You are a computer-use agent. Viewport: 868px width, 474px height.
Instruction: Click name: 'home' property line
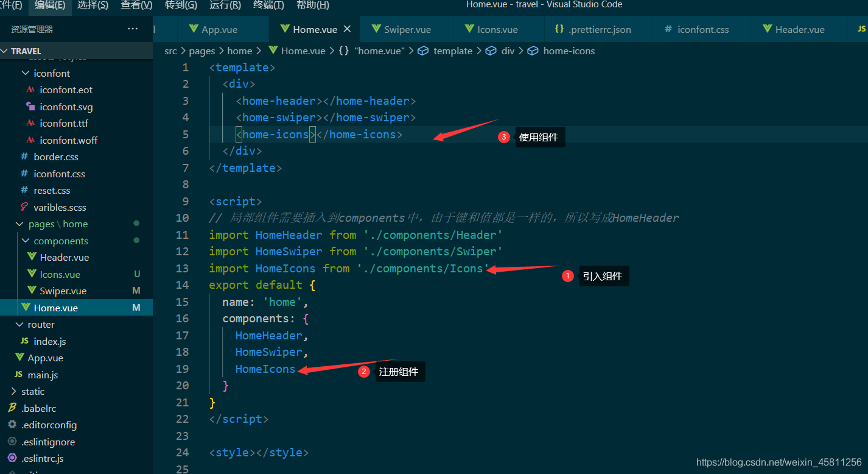pyautogui.click(x=265, y=302)
